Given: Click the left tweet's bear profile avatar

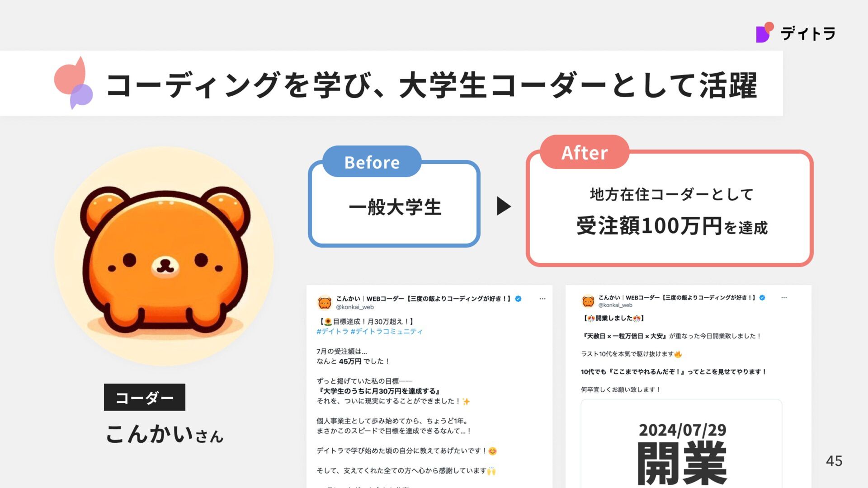Looking at the screenshot, I should [x=325, y=303].
